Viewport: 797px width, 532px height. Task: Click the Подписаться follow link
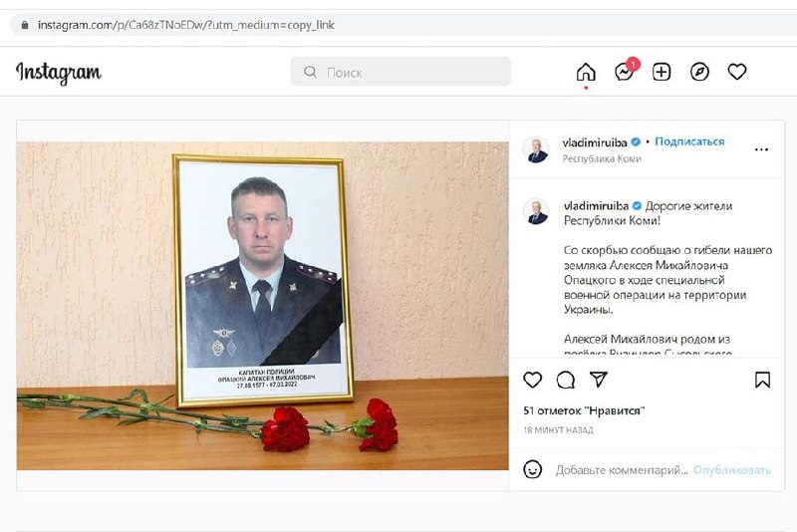(x=689, y=141)
